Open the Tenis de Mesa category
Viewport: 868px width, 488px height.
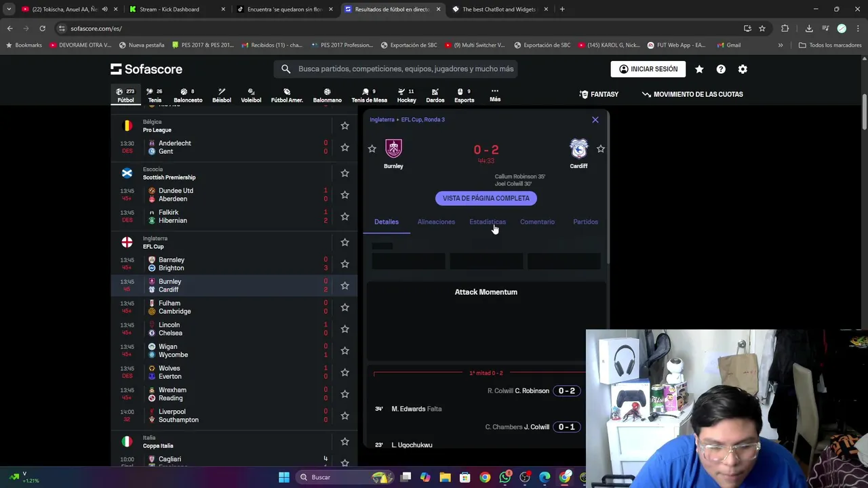369,96
